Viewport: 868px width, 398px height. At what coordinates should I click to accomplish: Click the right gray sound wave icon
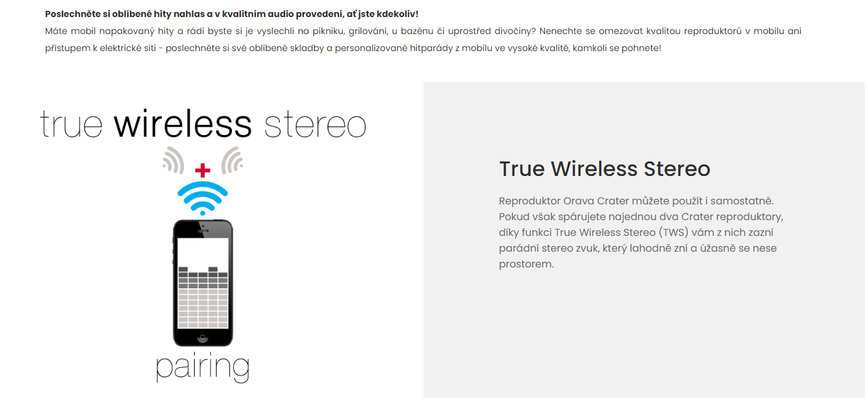point(232,160)
